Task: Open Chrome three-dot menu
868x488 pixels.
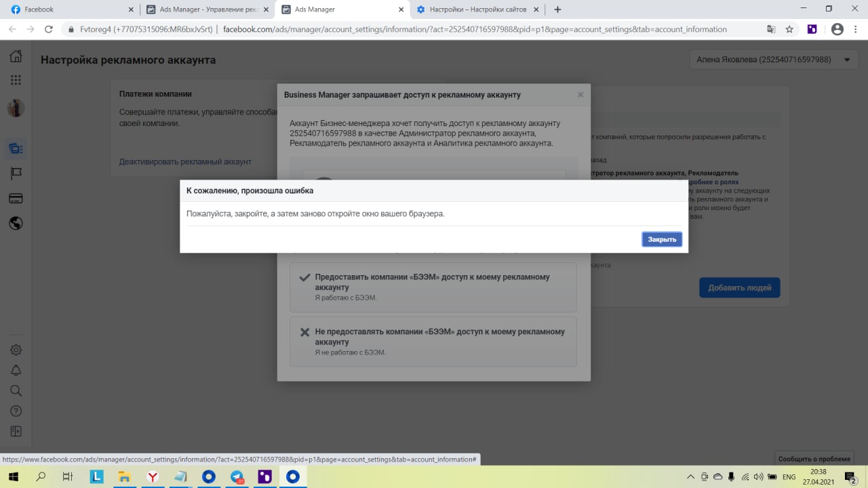Action: [x=856, y=29]
